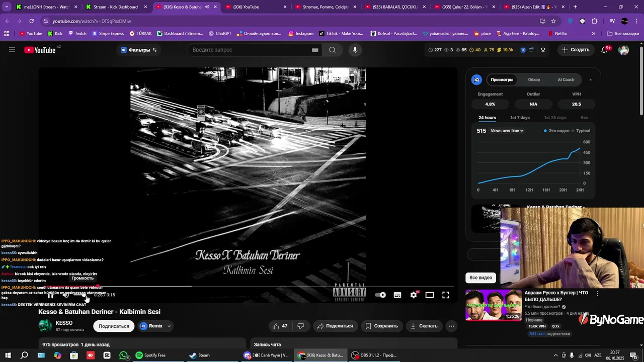Click the Chrome address bar URL
Image resolution: width=644 pixels, height=362 pixels.
[x=92, y=21]
